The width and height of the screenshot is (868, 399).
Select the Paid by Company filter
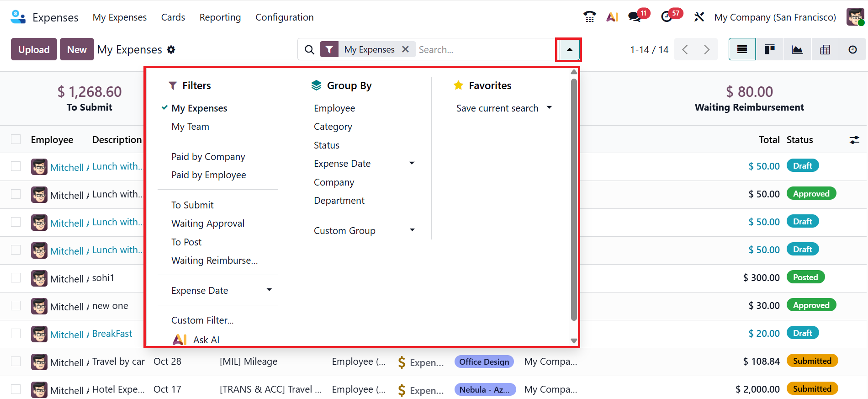(208, 157)
